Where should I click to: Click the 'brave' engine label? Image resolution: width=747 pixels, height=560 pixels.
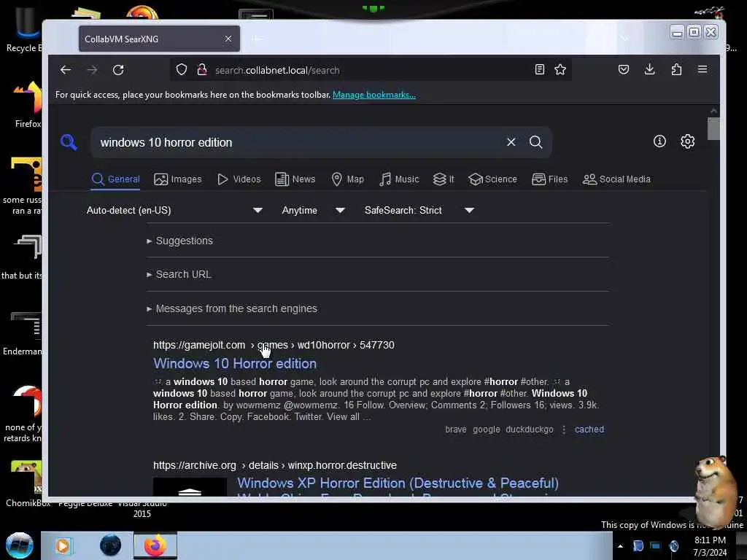pyautogui.click(x=456, y=429)
